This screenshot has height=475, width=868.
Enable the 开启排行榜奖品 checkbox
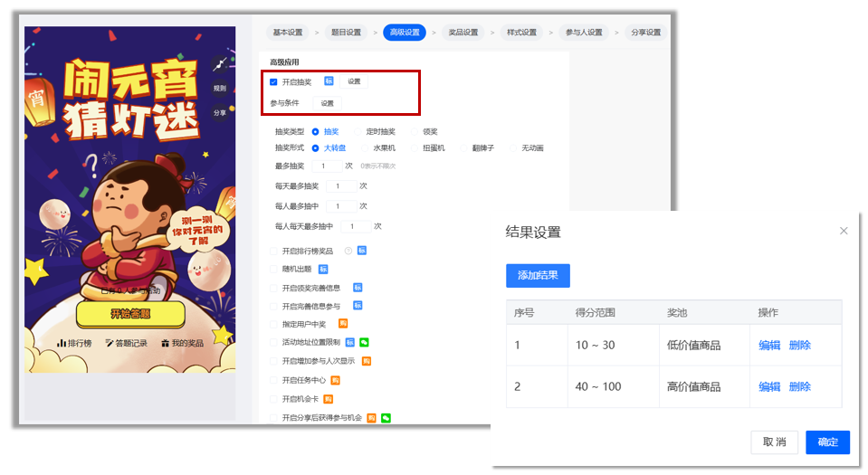point(273,252)
